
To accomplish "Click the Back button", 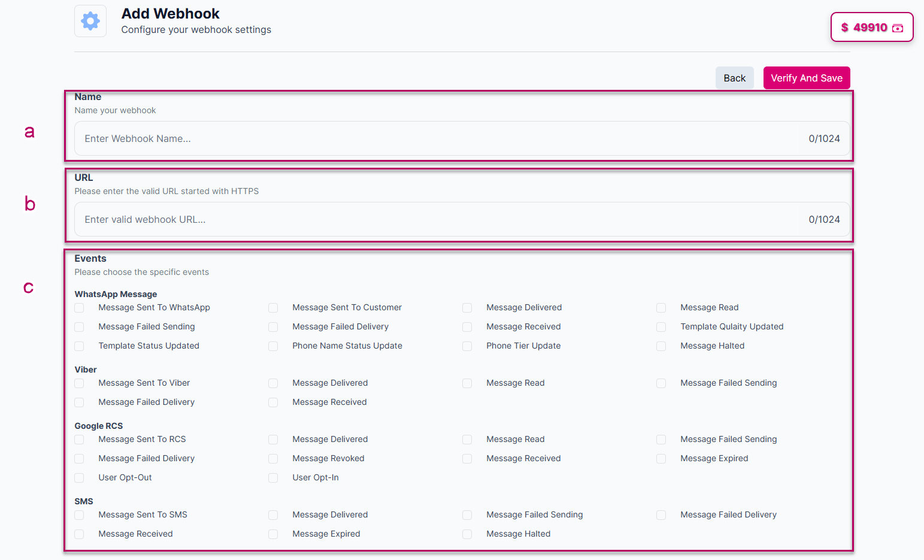I will click(x=734, y=78).
